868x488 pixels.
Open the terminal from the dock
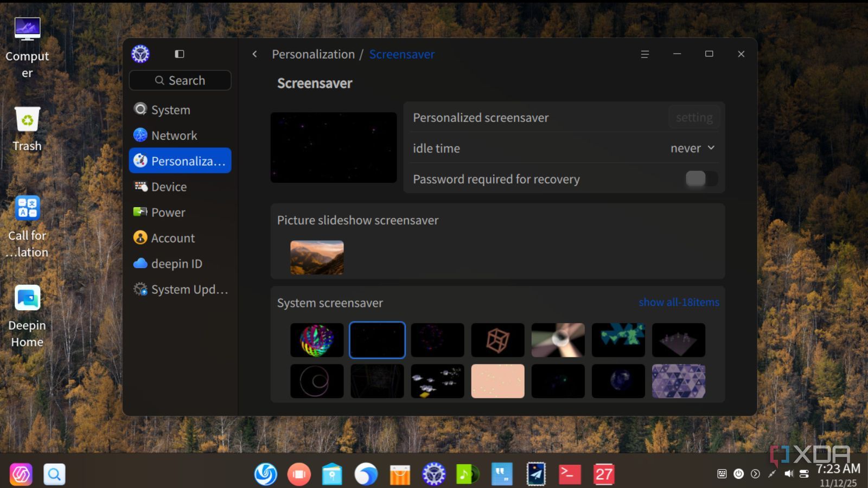[570, 474]
